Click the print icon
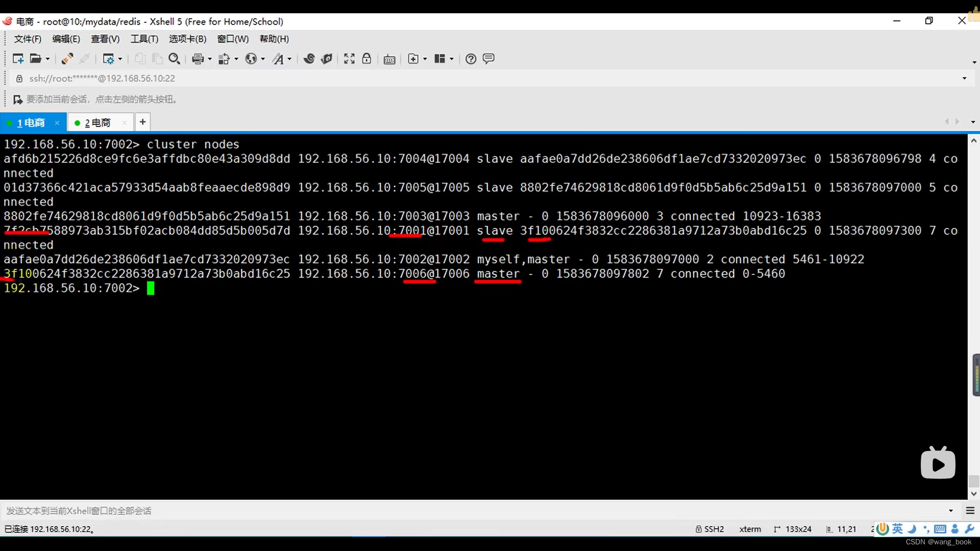Image resolution: width=980 pixels, height=551 pixels. click(198, 59)
